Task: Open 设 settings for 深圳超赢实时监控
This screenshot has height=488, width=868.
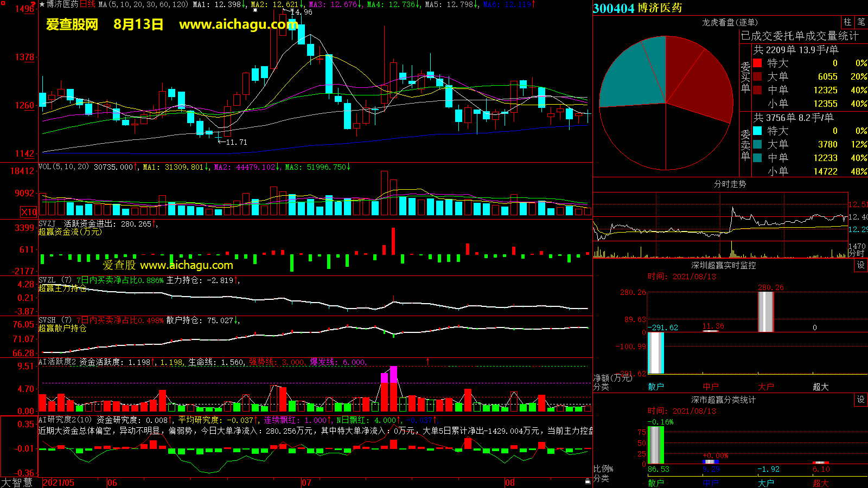Action: coord(861,265)
